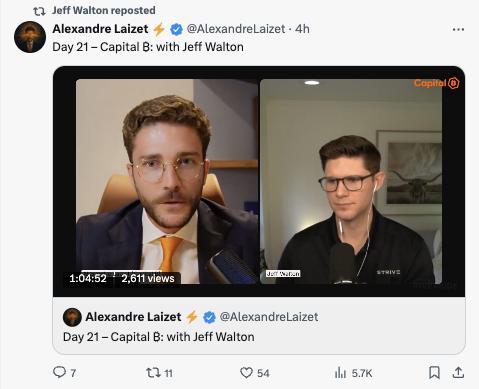Click Alexandre Laizet's profile avatar
479x389 pixels.
pyautogui.click(x=30, y=37)
